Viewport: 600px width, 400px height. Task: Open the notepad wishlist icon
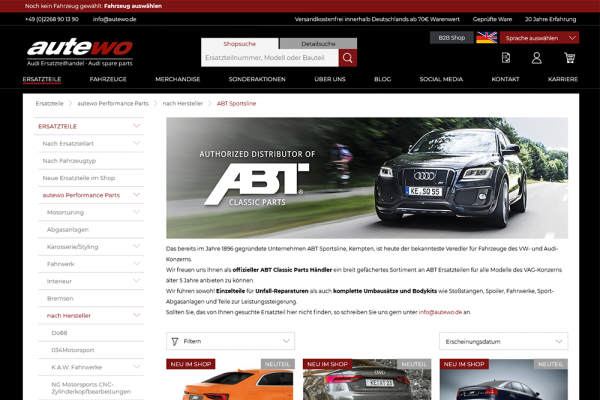coord(506,58)
